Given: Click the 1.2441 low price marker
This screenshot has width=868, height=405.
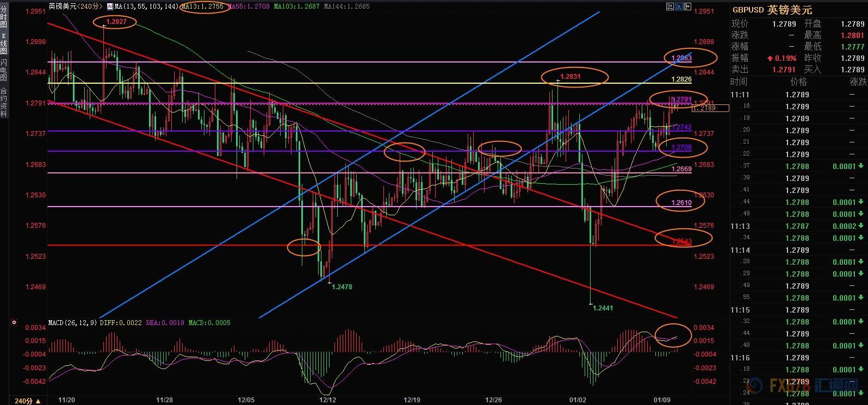Looking at the screenshot, I should click(x=603, y=308).
